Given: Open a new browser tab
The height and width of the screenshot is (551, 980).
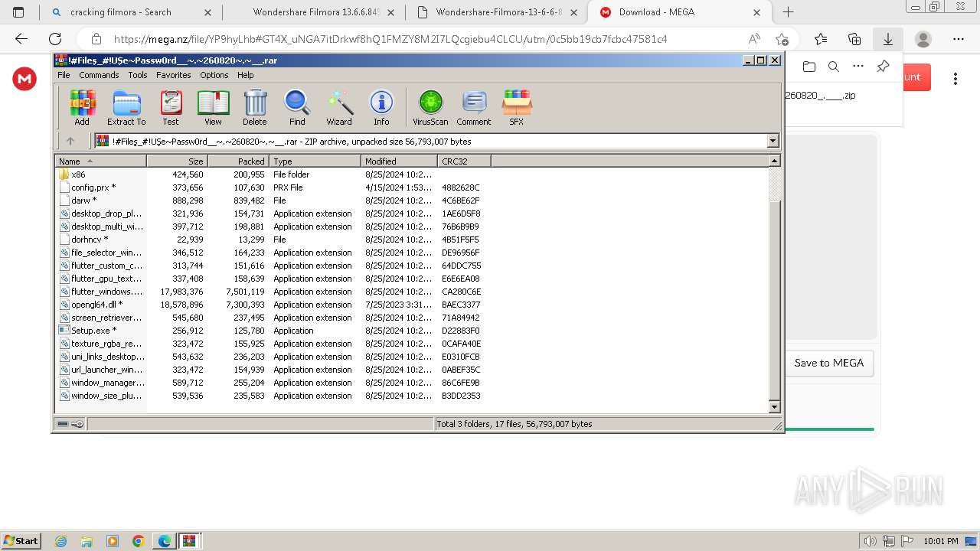Looking at the screenshot, I should [x=788, y=12].
